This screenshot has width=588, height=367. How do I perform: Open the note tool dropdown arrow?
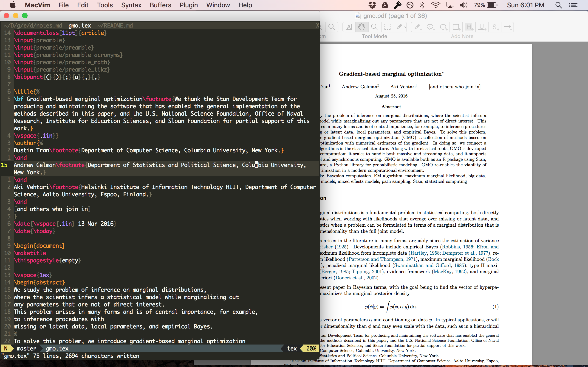(405, 27)
